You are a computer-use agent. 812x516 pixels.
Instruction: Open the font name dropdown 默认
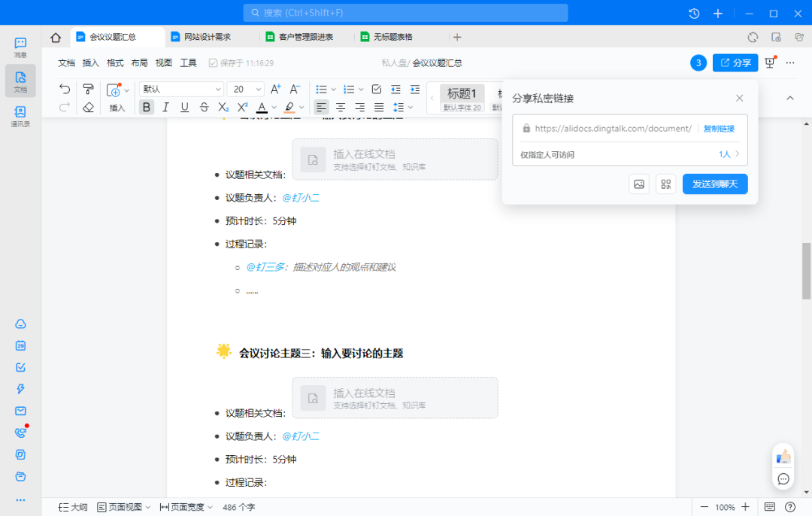(181, 89)
